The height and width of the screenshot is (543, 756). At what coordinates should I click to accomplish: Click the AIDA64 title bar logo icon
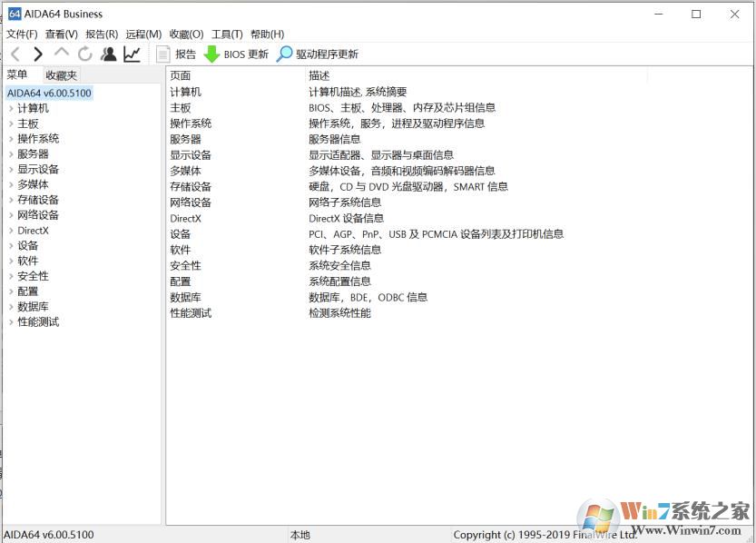[15, 14]
